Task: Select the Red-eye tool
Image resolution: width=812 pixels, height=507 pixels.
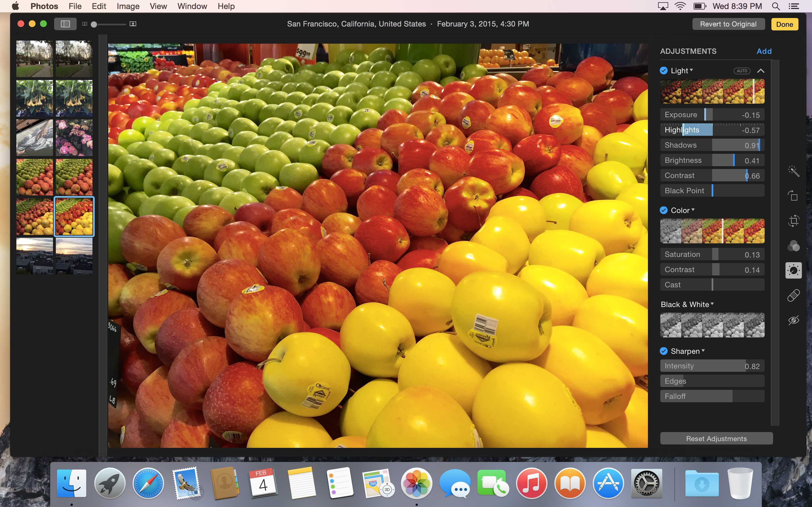Action: pyautogui.click(x=794, y=320)
